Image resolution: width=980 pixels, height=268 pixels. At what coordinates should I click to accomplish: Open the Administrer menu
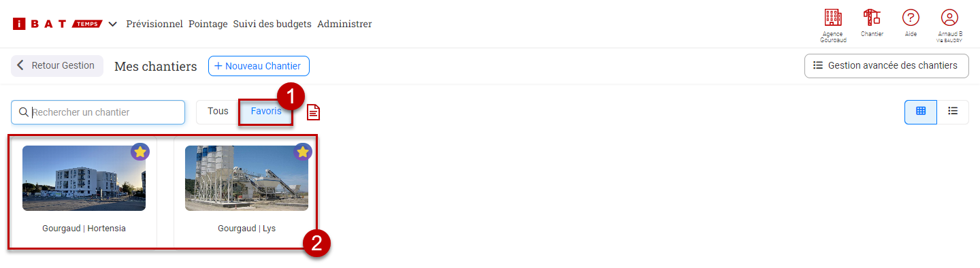point(344,24)
